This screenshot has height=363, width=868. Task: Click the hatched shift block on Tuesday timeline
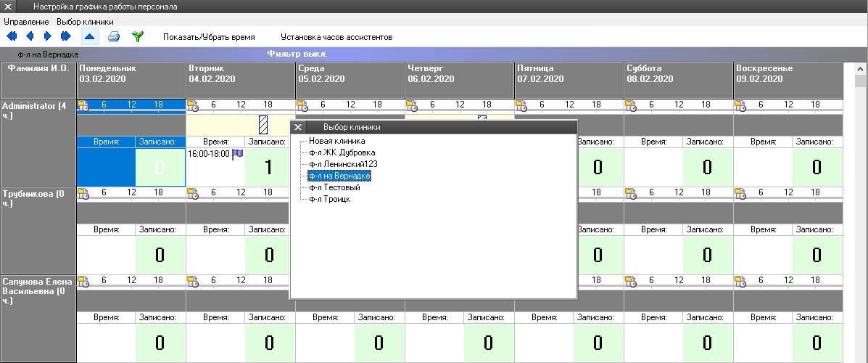click(x=263, y=123)
